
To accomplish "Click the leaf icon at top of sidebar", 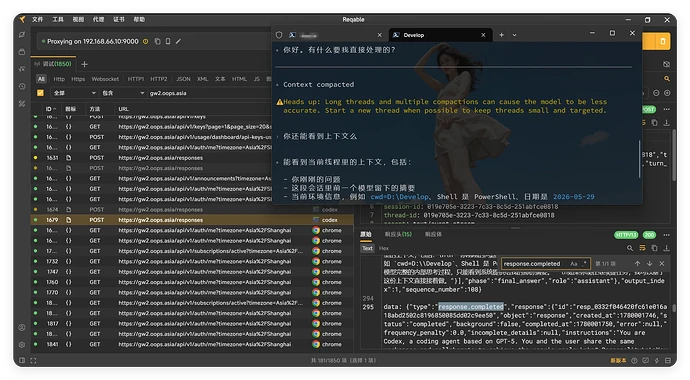I will click(22, 34).
